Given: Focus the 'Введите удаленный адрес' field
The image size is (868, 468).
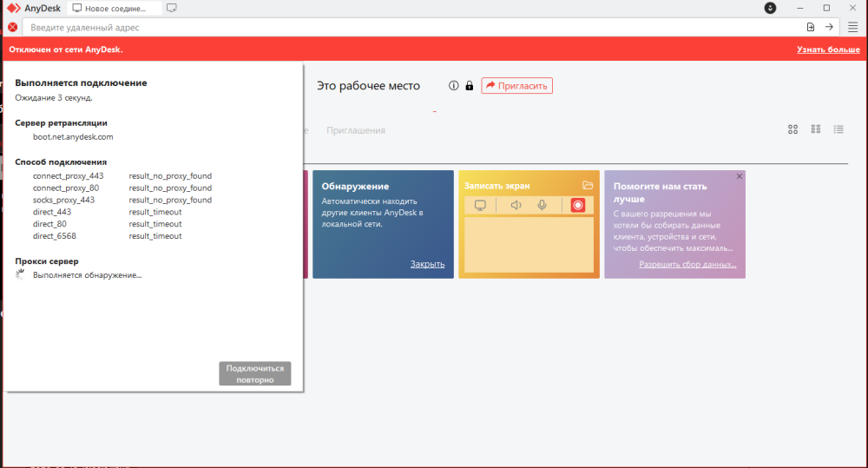Looking at the screenshot, I should click(x=412, y=27).
